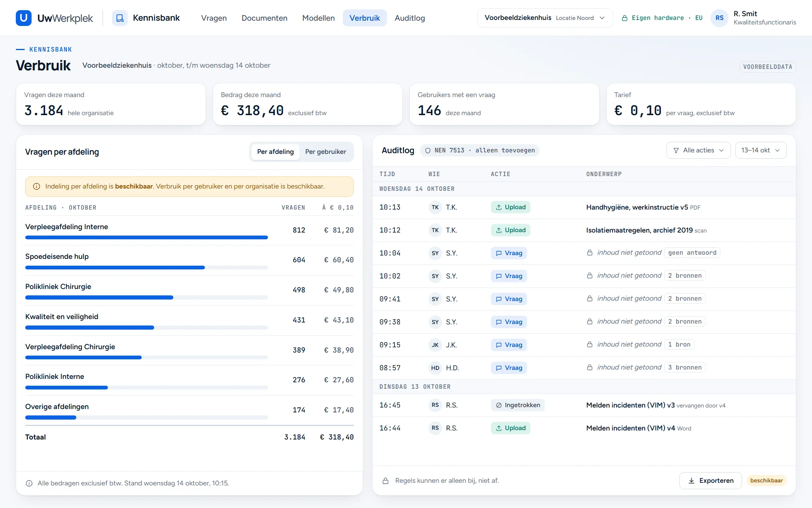Image resolution: width=812 pixels, height=508 pixels.
Task: Click 'Melden incidenten (VIM) v4' subject
Action: (630, 428)
